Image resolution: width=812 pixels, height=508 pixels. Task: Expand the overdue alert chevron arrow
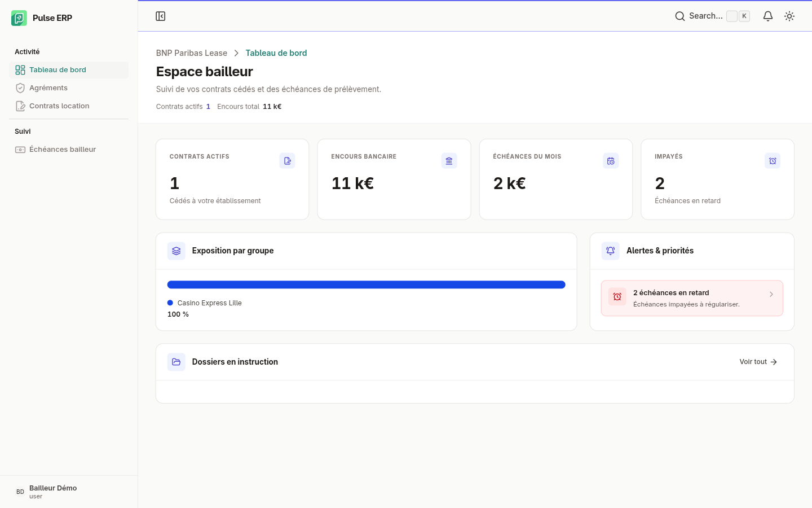point(771,294)
